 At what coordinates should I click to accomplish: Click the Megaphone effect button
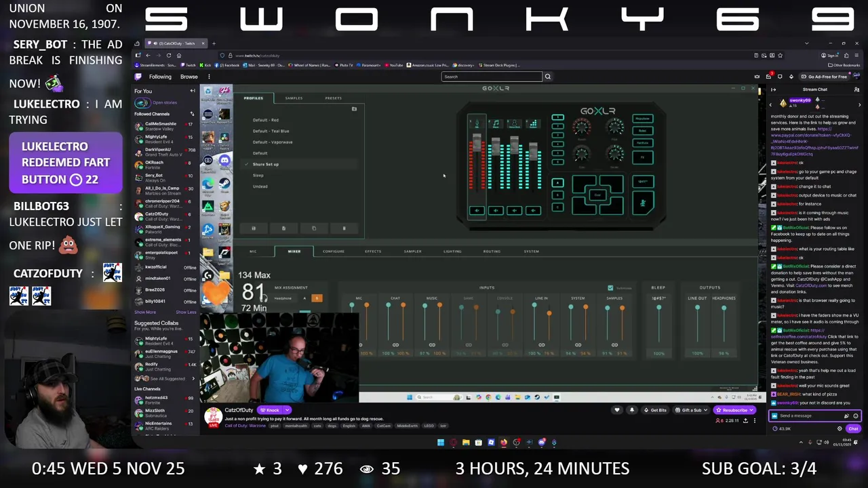[x=643, y=119]
